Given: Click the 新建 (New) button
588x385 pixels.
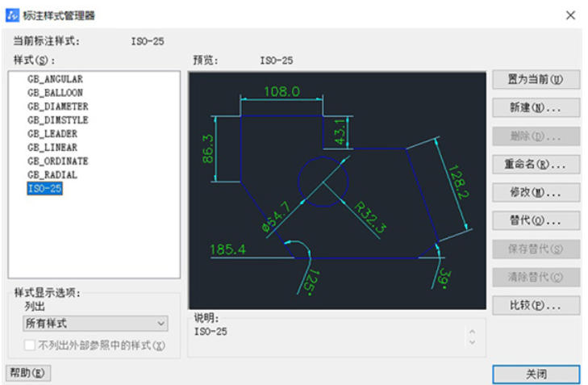Looking at the screenshot, I should (536, 107).
